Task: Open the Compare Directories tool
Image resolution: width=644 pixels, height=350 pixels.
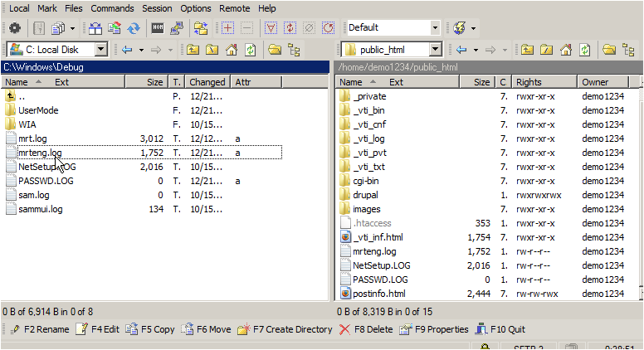Action: tap(95, 28)
